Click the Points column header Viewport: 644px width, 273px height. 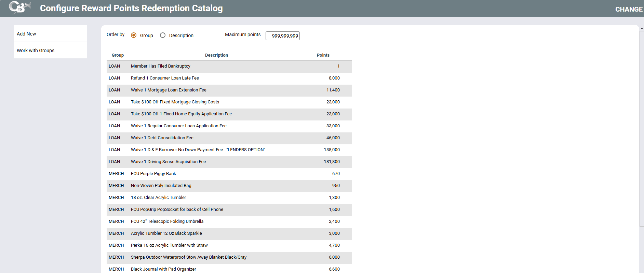coord(323,55)
